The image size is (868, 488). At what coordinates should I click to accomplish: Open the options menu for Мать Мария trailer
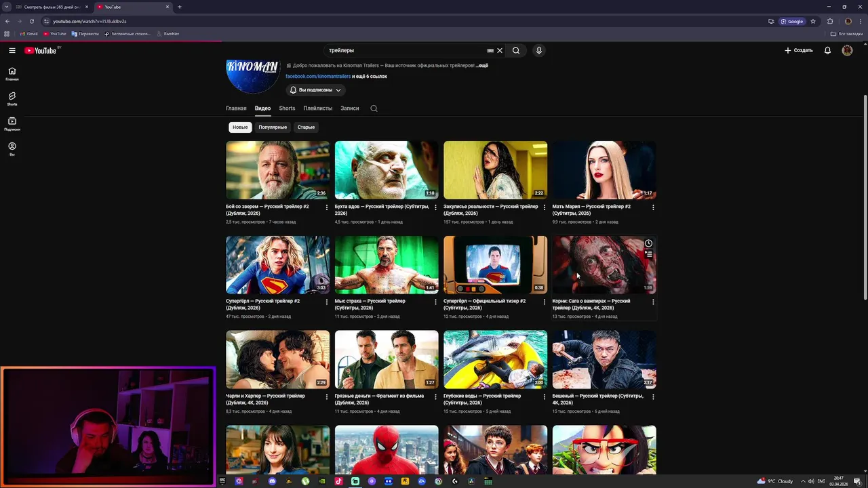[x=653, y=207]
